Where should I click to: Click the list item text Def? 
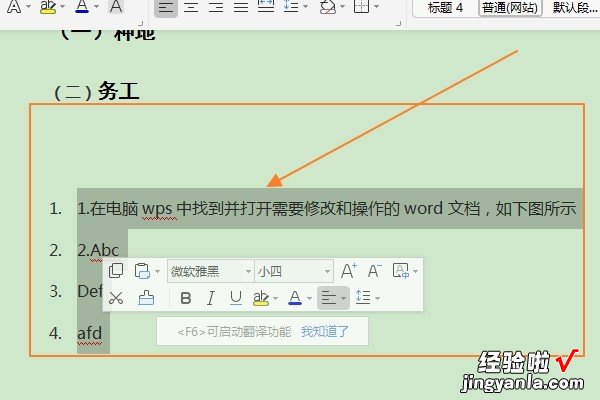[x=90, y=292]
